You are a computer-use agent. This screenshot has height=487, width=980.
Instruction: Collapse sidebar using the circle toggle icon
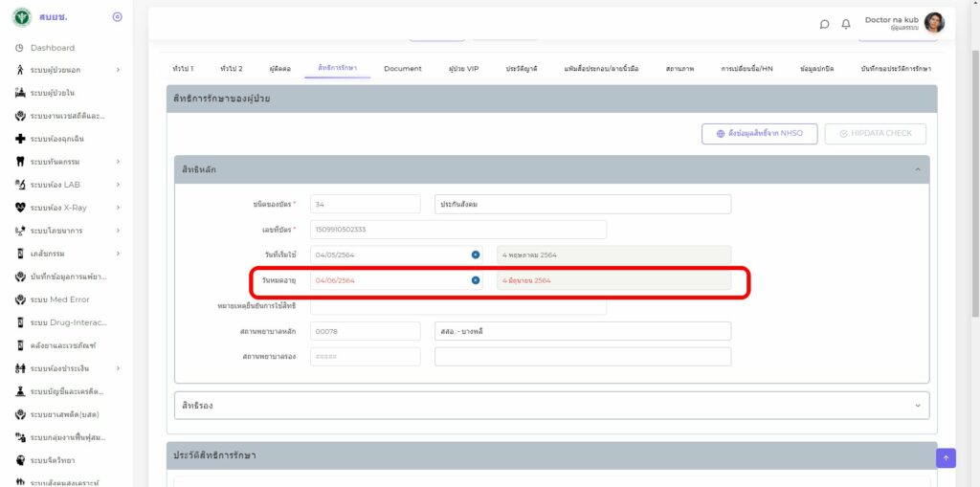117,17
